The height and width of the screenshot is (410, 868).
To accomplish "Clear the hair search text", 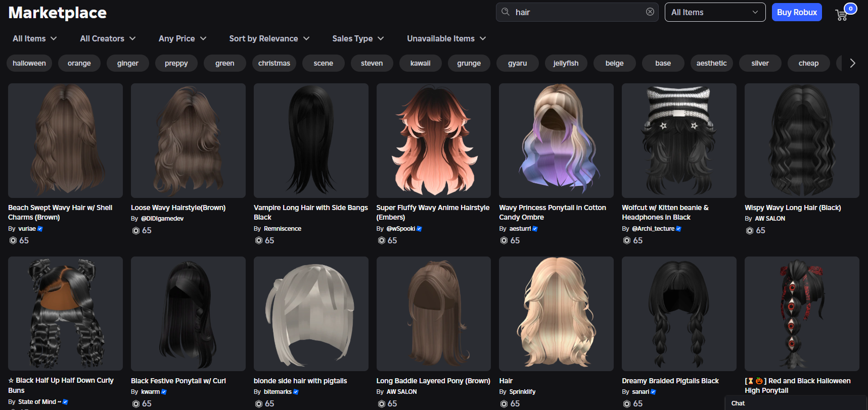I will pos(650,12).
